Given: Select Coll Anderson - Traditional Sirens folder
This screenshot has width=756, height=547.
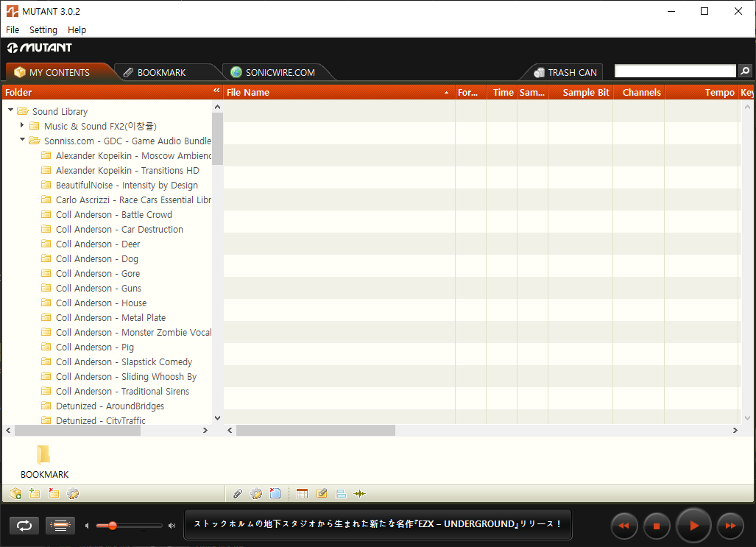Looking at the screenshot, I should pos(122,391).
